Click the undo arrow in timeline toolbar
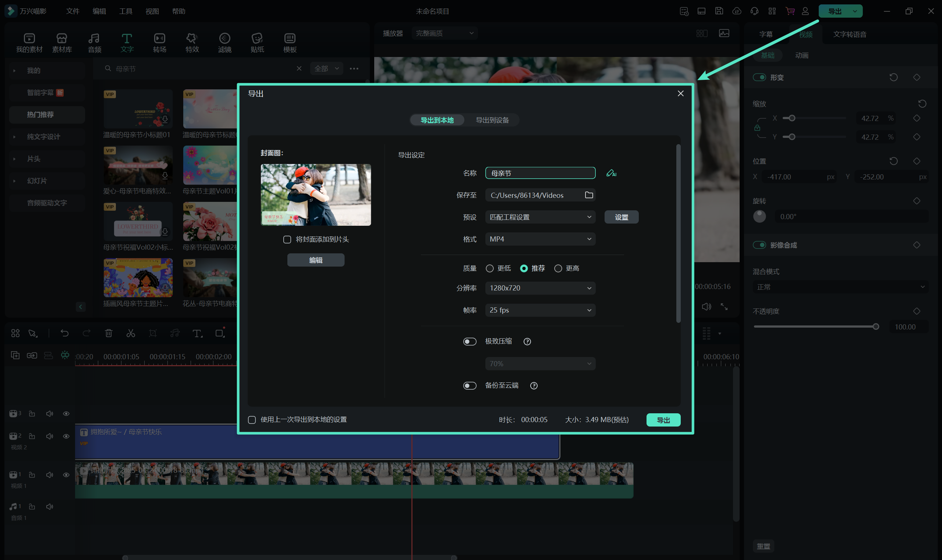Screen dimensions: 942x560 pos(64,333)
